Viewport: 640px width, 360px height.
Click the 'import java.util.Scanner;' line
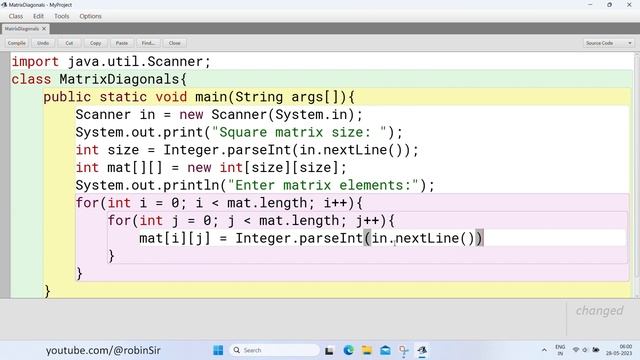point(111,62)
